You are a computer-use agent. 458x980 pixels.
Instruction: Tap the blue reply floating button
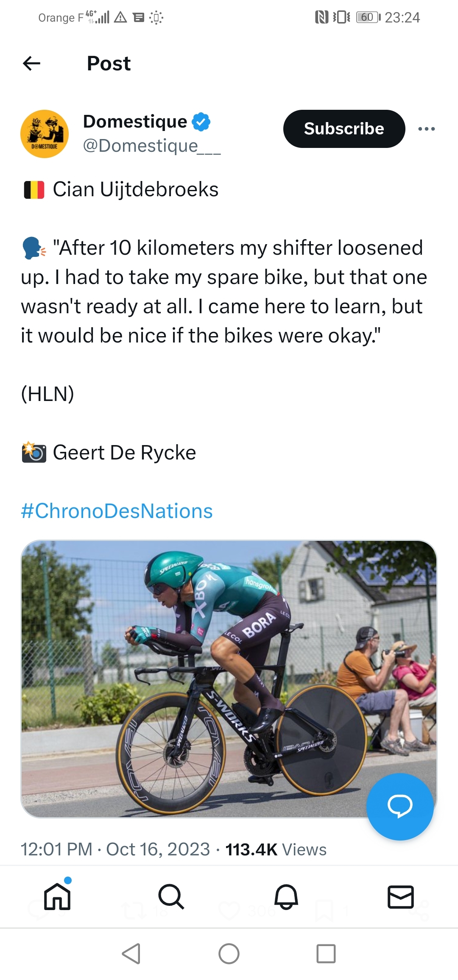pos(400,806)
